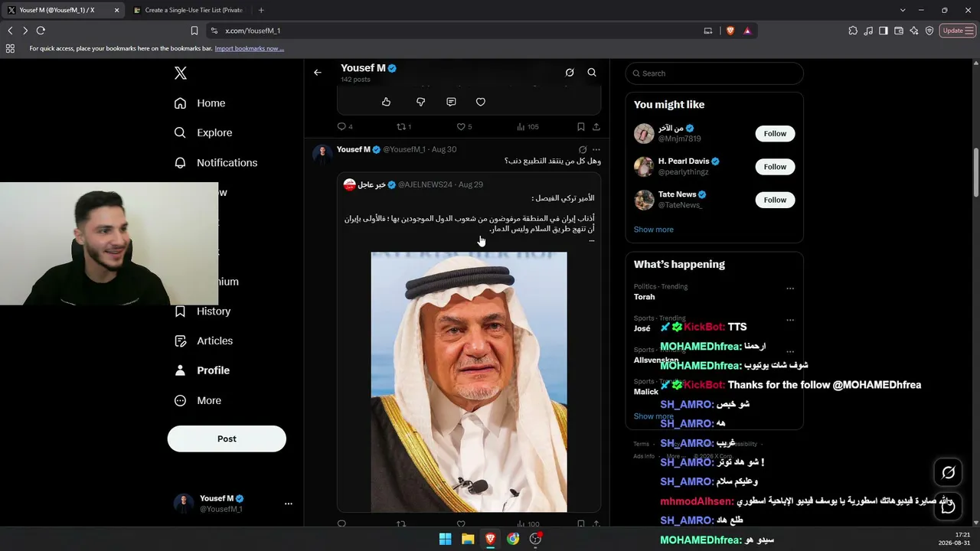Open account switcher dots beside Yousef M

pos(289,504)
